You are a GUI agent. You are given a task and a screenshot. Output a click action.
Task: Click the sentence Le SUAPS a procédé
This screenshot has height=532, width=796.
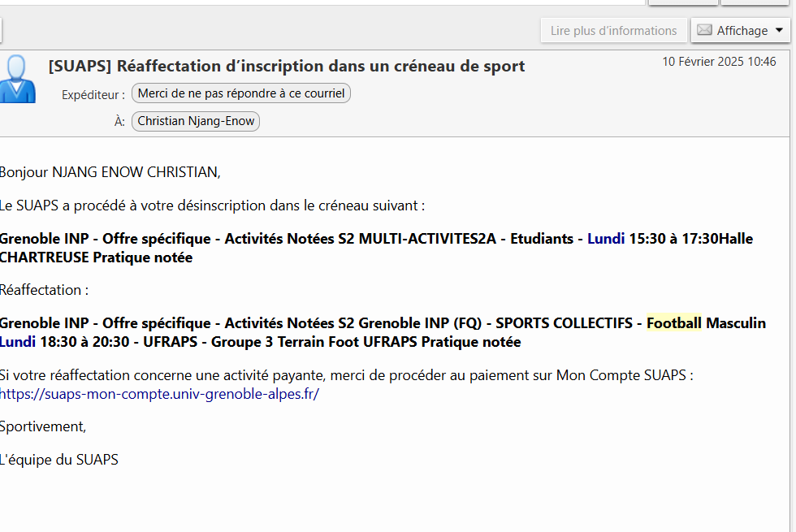212,205
